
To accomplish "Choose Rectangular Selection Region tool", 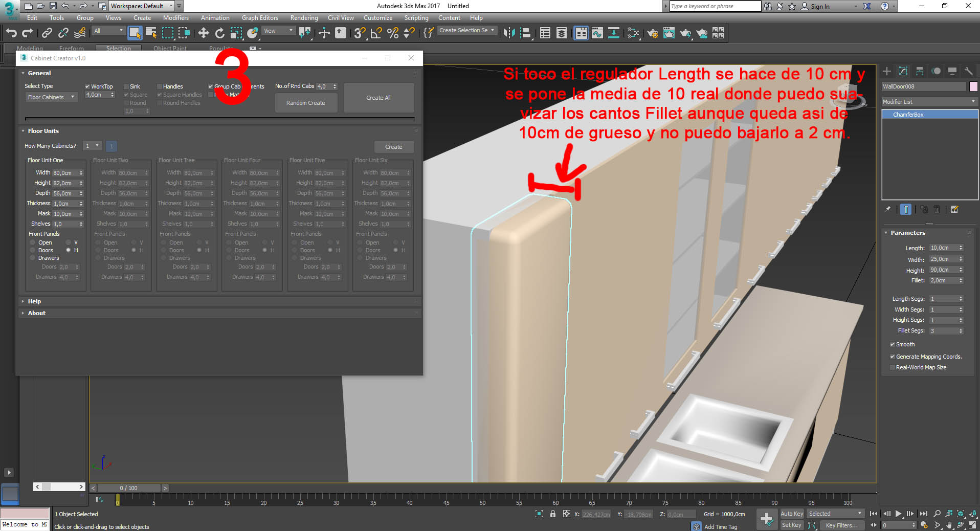I will pyautogui.click(x=168, y=33).
